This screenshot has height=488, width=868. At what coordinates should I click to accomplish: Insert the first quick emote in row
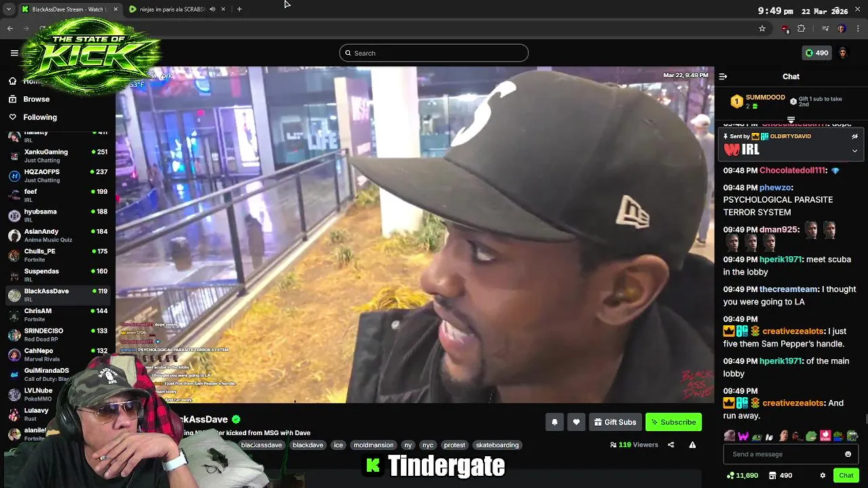pos(729,436)
